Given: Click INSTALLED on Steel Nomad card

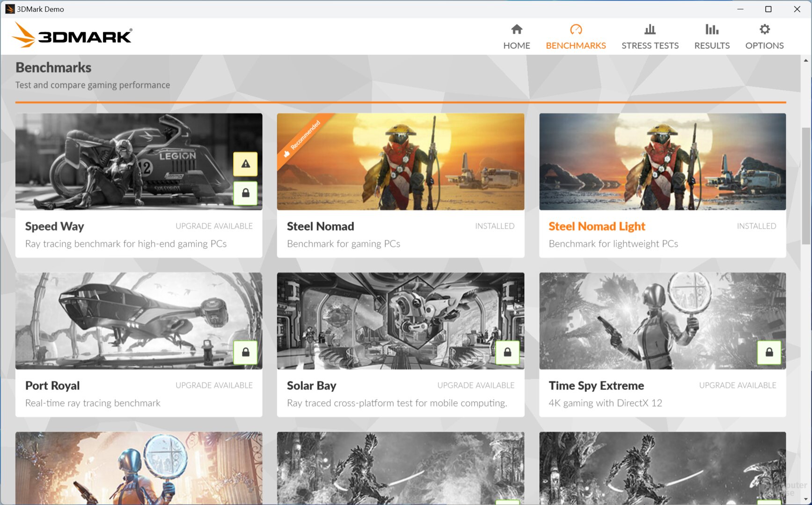Looking at the screenshot, I should [495, 226].
